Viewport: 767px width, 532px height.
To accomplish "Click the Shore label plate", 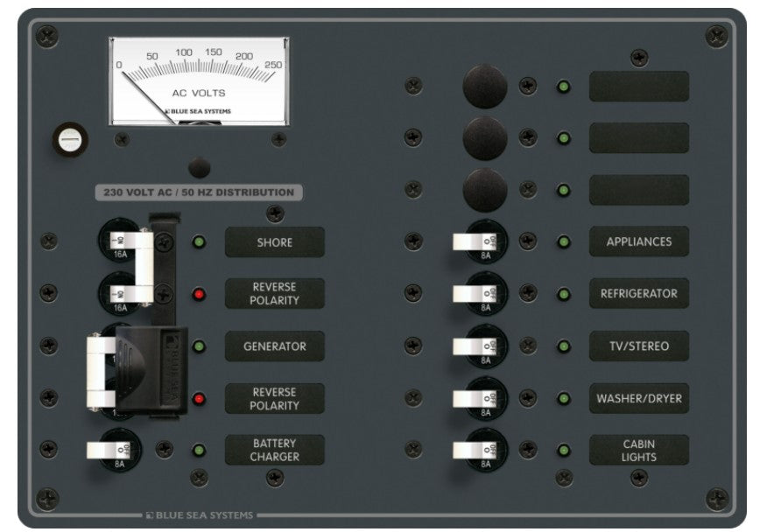I will coord(275,242).
